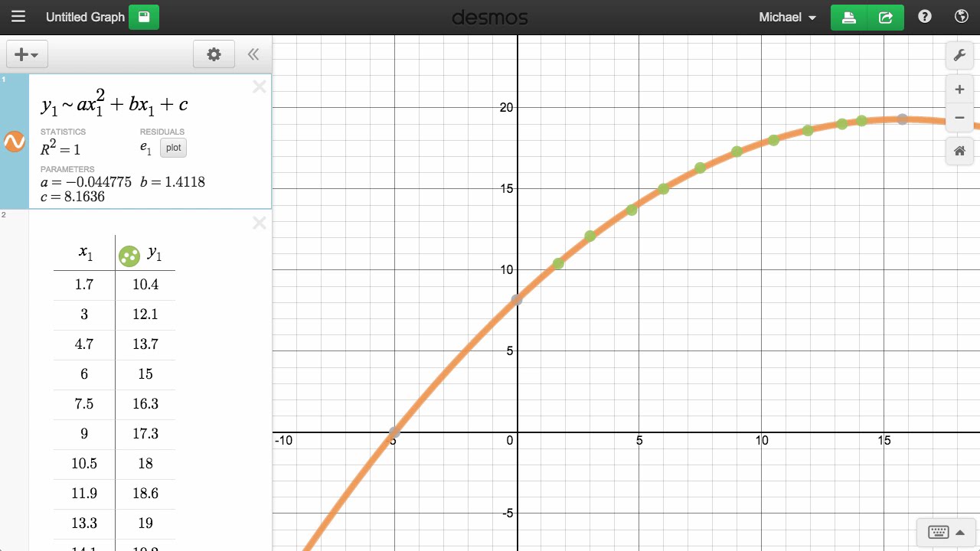Open the hamburger menu
The image size is (980, 551).
tap(18, 17)
